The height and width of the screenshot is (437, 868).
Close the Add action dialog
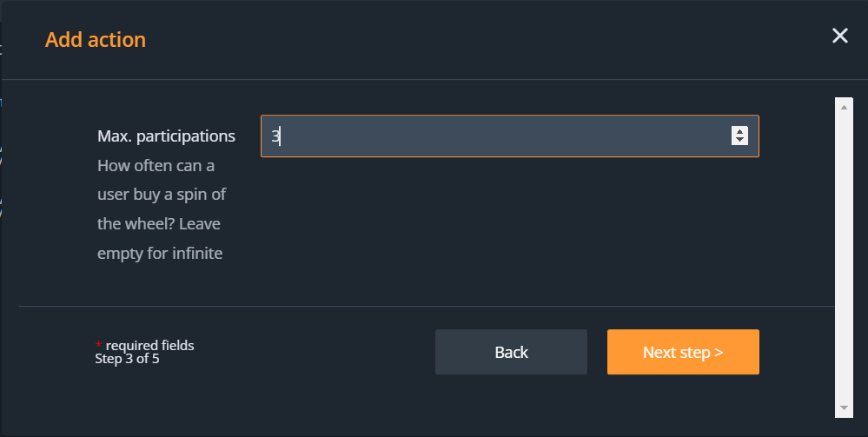pos(839,36)
